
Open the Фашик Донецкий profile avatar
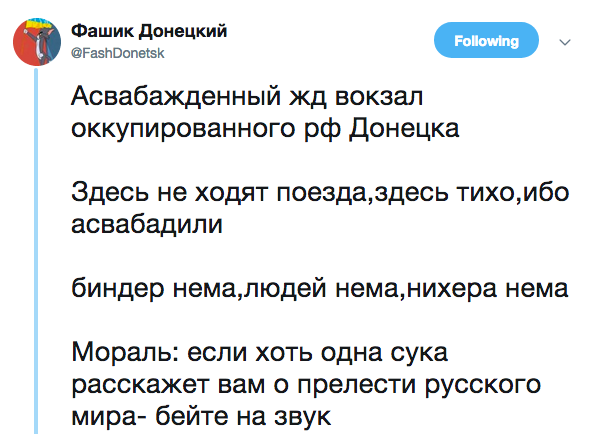click(x=37, y=42)
